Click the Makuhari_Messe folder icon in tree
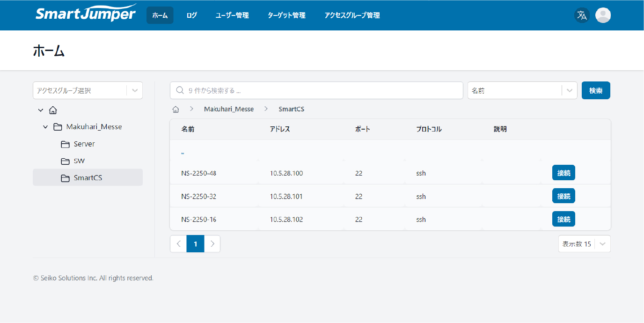Image resolution: width=644 pixels, height=323 pixels. 58,127
